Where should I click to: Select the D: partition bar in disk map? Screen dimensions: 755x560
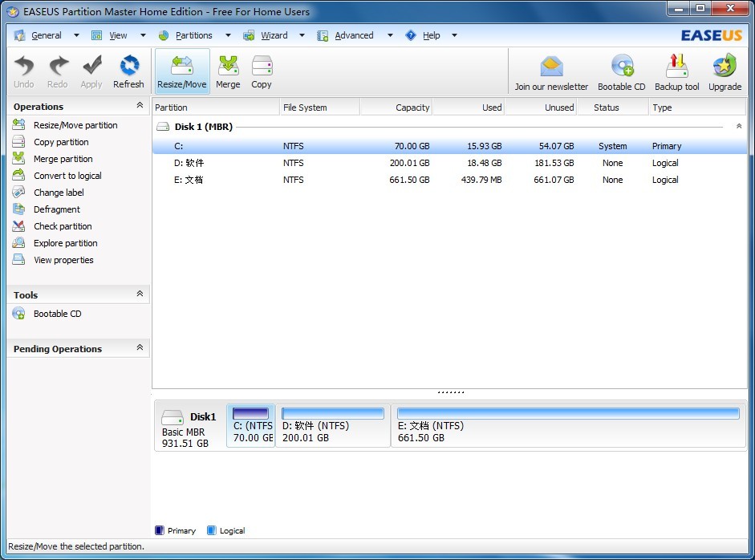click(332, 426)
